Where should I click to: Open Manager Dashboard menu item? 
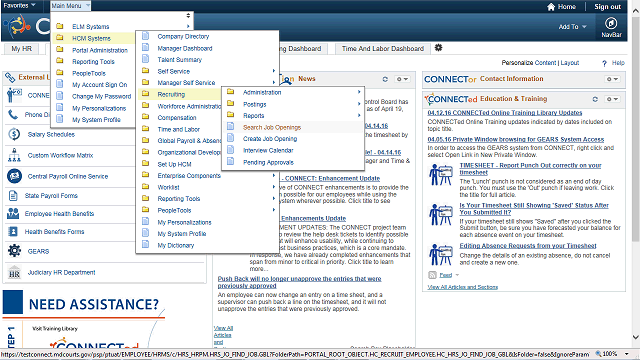point(185,48)
